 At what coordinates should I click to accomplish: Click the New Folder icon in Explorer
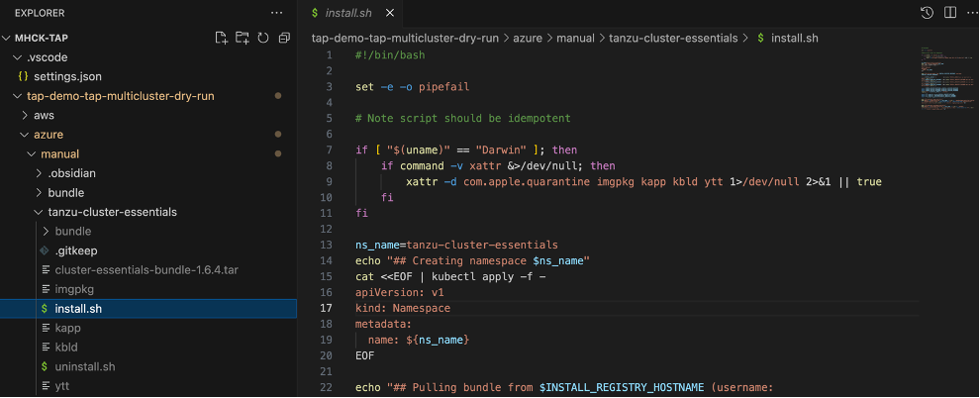pos(243,38)
